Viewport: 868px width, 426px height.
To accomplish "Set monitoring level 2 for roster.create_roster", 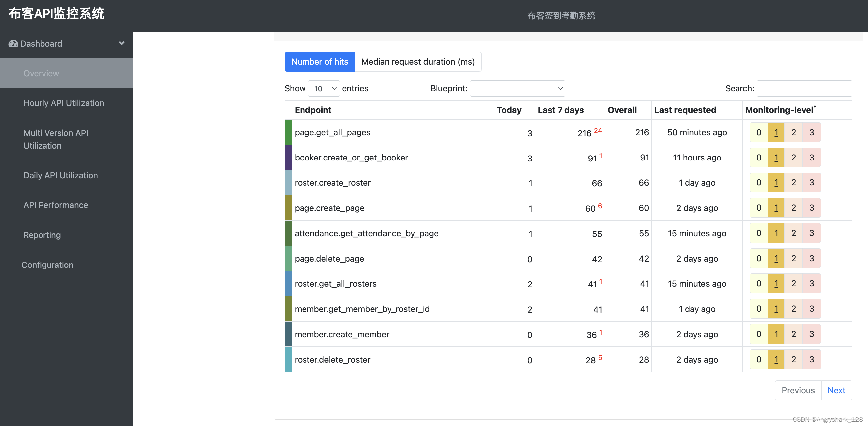I will (793, 183).
